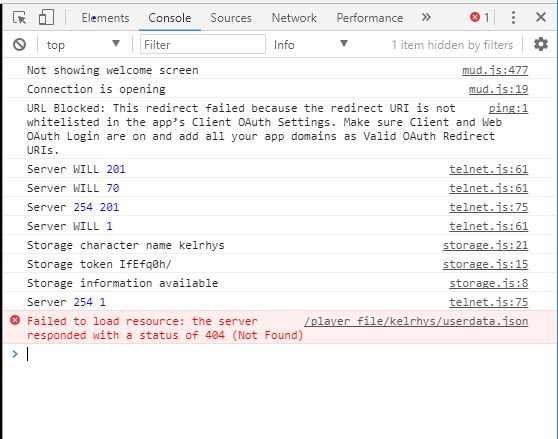Open the Performance tab

pos(370,17)
